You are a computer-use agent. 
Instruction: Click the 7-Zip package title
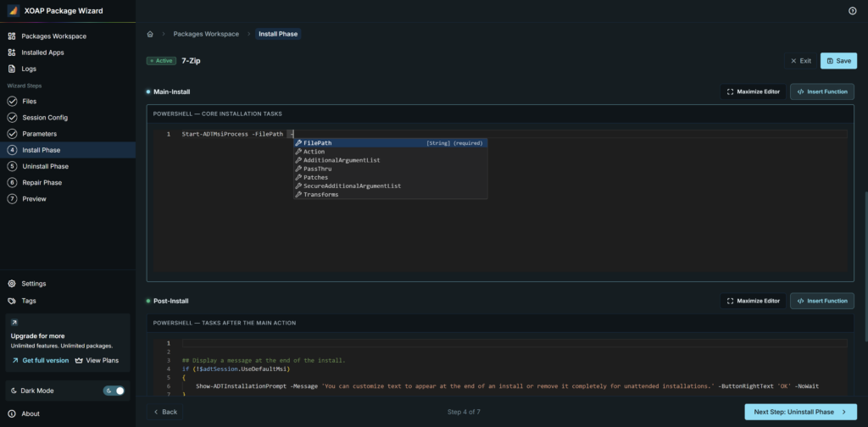pos(191,61)
